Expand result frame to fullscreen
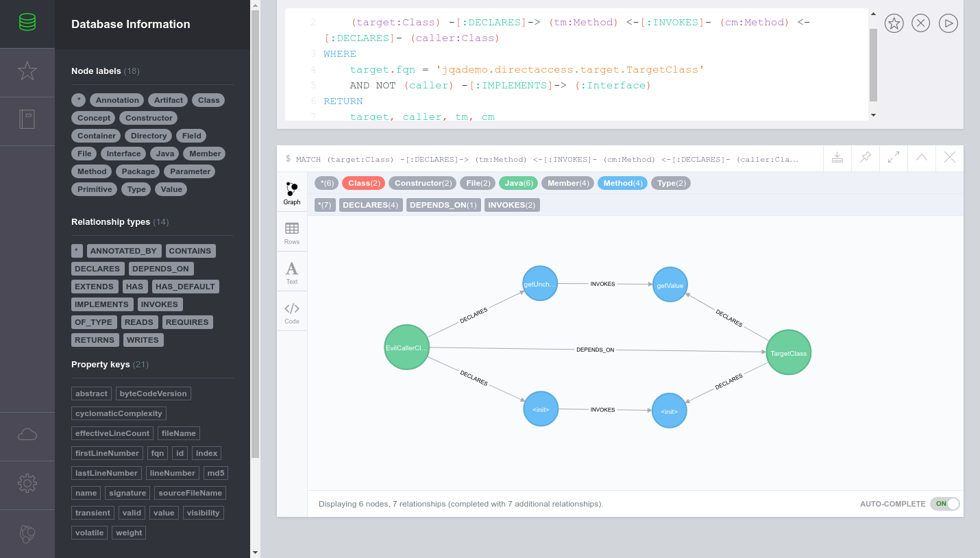This screenshot has width=980, height=558. click(894, 158)
